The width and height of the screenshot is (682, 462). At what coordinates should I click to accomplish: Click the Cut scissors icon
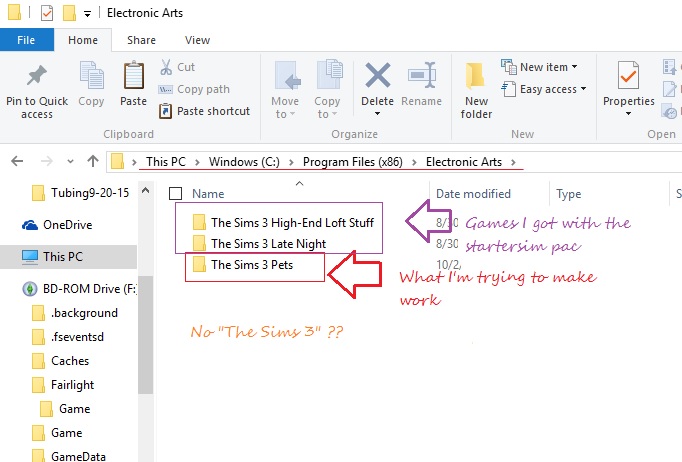coord(166,67)
